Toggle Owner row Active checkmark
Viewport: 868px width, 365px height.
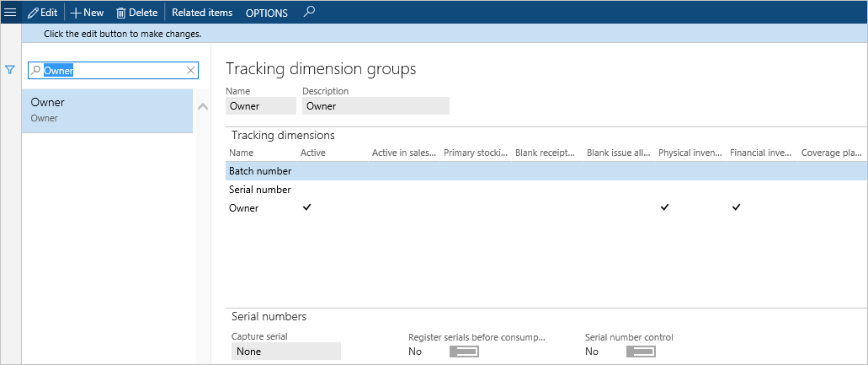pyautogui.click(x=306, y=207)
